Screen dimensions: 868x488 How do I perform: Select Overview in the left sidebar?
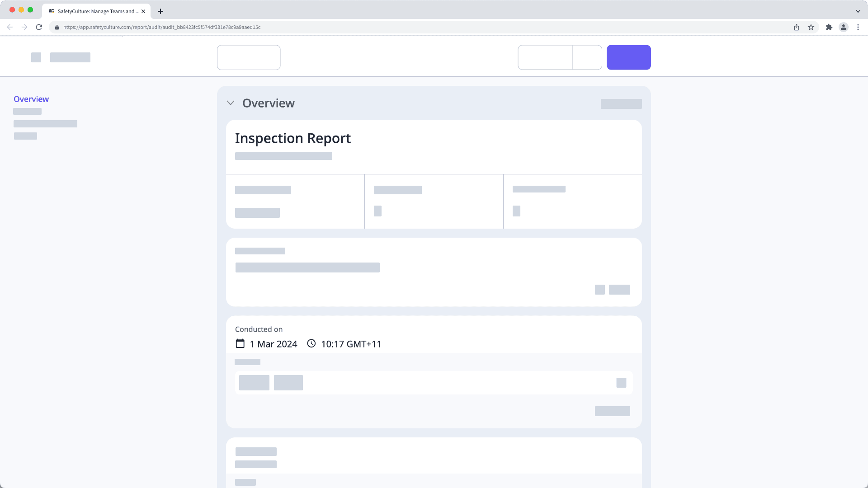pos(31,99)
